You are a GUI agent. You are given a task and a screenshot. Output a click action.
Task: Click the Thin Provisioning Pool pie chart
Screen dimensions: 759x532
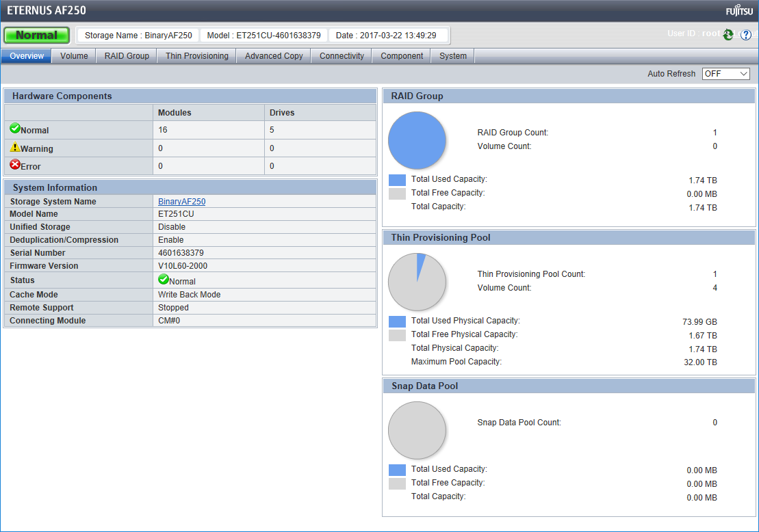(417, 282)
